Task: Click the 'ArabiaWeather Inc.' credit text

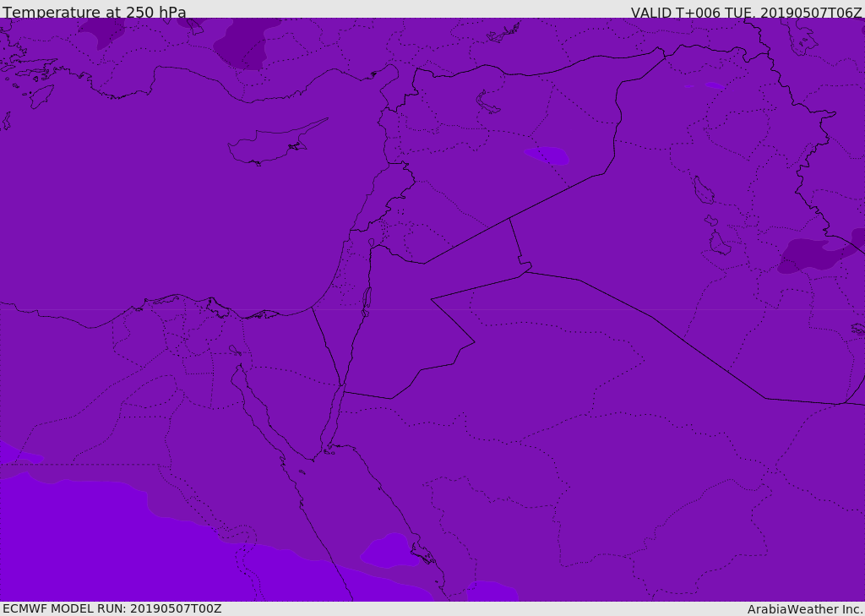Action: click(806, 609)
